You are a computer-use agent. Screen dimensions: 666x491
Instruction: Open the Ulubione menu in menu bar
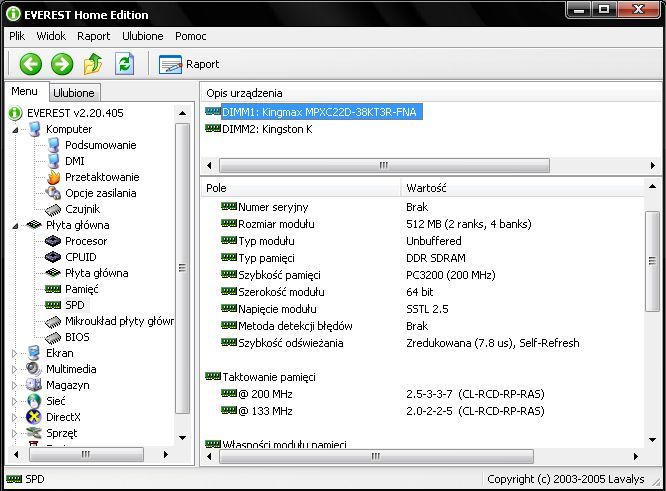(x=143, y=36)
